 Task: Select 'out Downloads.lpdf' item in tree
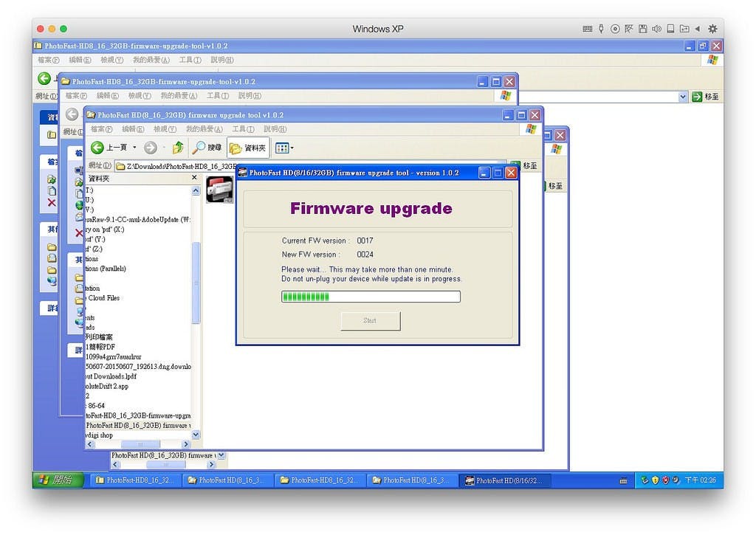(x=111, y=376)
